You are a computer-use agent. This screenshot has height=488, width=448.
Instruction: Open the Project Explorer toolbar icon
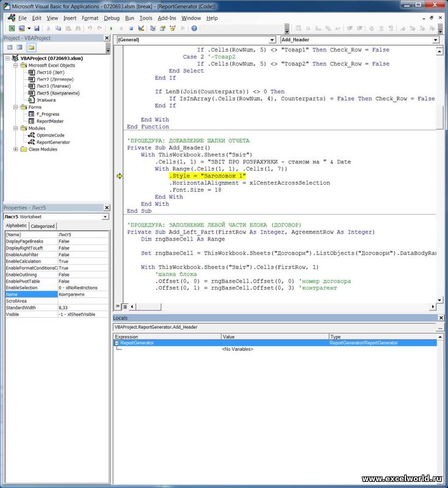[x=152, y=28]
